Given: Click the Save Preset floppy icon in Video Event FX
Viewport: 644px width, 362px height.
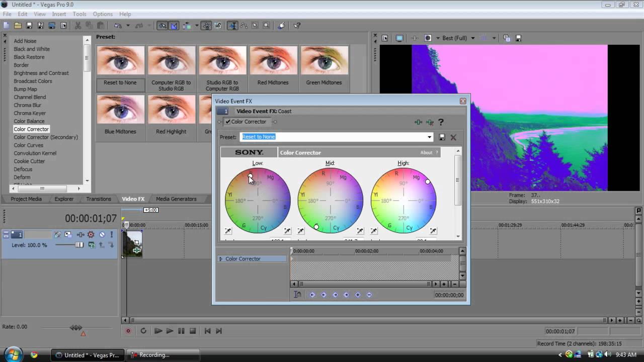Looking at the screenshot, I should (x=442, y=137).
